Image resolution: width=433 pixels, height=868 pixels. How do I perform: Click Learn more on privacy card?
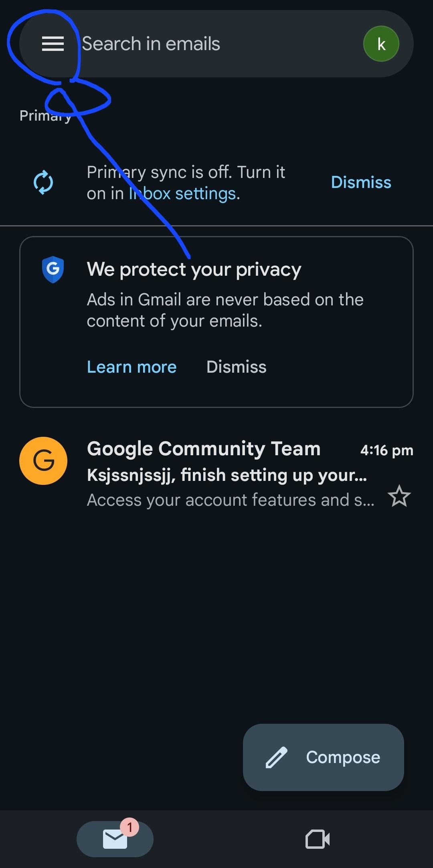click(x=132, y=367)
